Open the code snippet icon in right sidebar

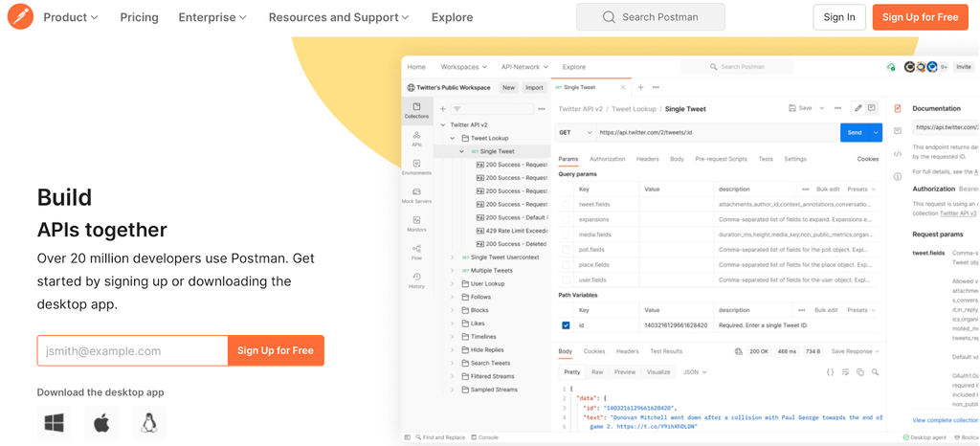pyautogui.click(x=898, y=154)
